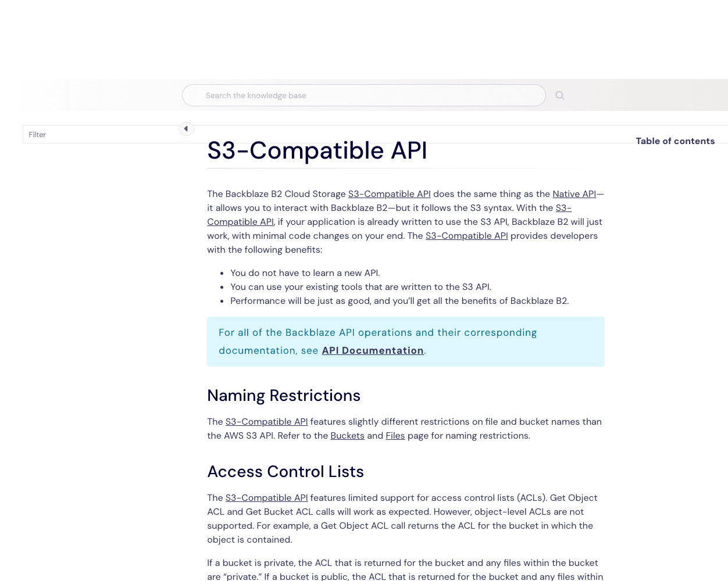The width and height of the screenshot is (728, 581).
Task: Open the Native API link
Action: 574,194
